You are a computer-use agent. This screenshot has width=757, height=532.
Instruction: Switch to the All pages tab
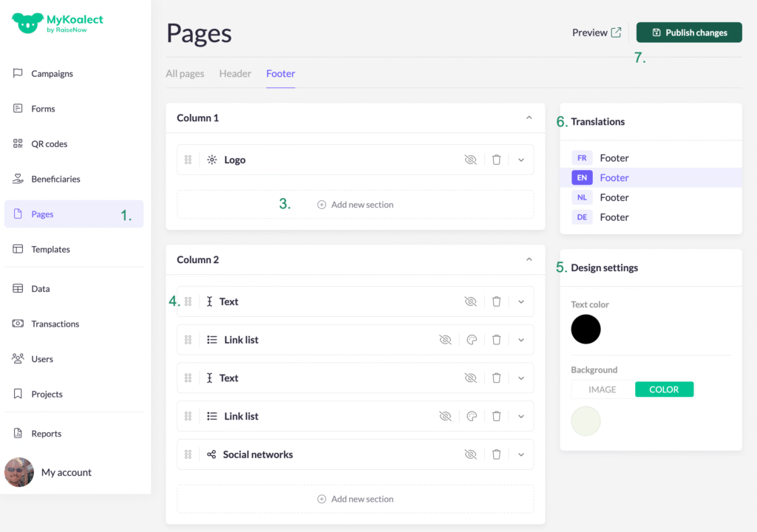[185, 74]
